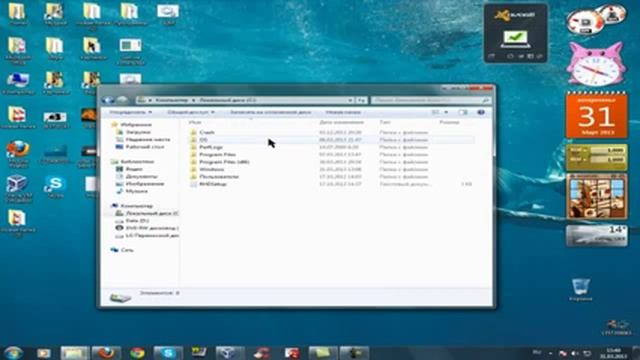Click the weather gadget showing 14°
The width and height of the screenshot is (640, 360).
click(x=596, y=236)
